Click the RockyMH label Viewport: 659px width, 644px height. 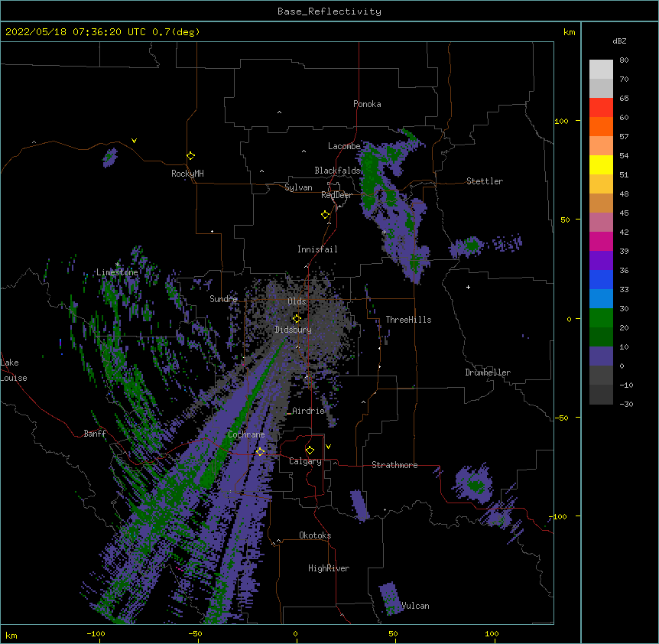click(187, 174)
